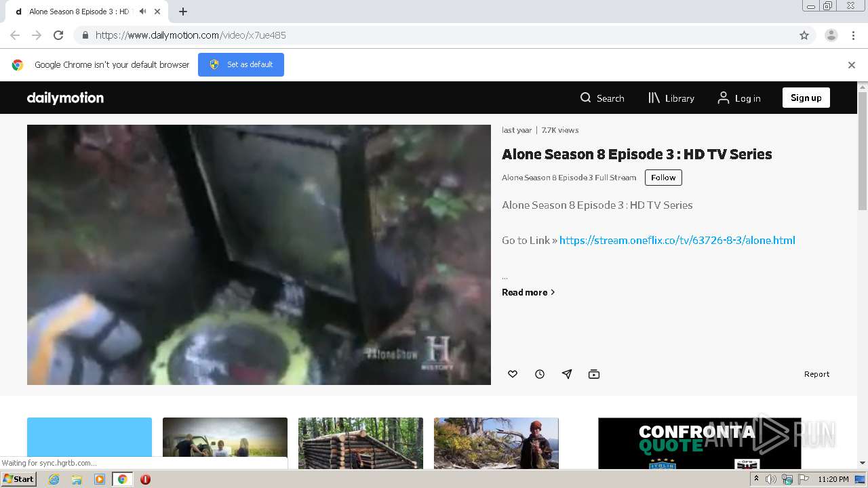Screen dimensions: 868x488
Task: Go back to previous page
Action: (15, 35)
